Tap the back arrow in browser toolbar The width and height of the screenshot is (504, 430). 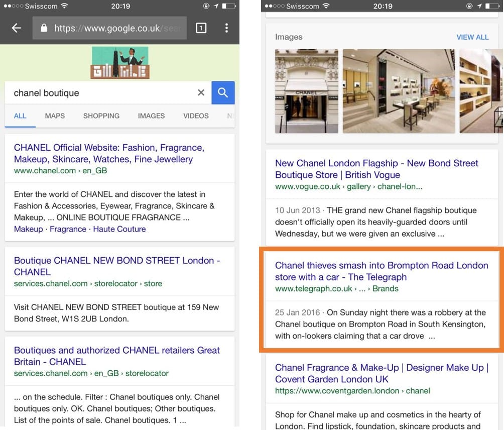tap(17, 28)
